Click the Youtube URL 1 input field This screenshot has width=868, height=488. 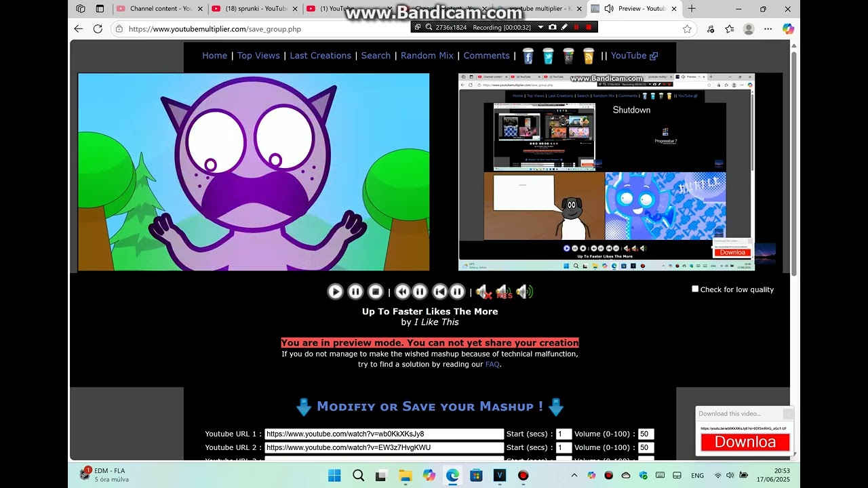coord(384,434)
